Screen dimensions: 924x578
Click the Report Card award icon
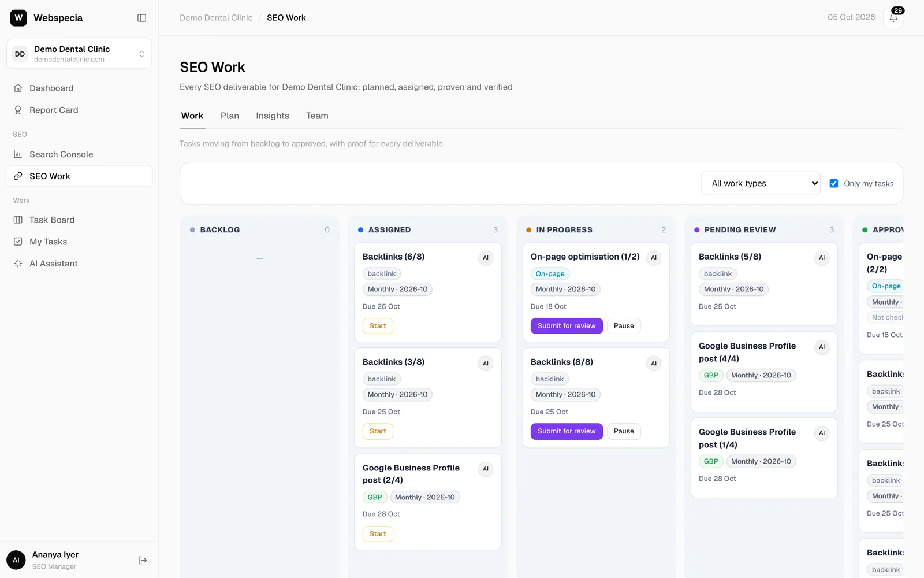(x=18, y=110)
